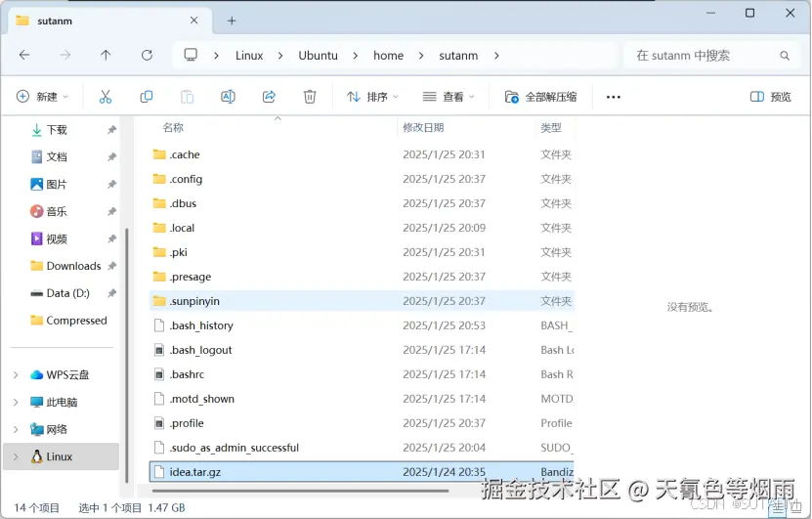Image resolution: width=812 pixels, height=519 pixels.
Task: Click sutanm in the address breadcrumb
Action: coord(458,56)
